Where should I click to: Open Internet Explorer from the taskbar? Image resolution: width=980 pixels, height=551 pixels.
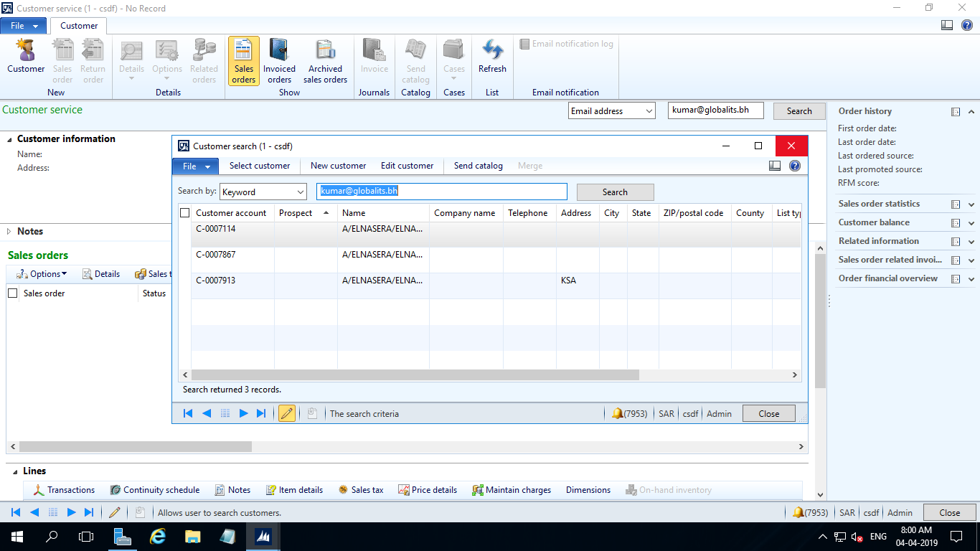tap(157, 537)
